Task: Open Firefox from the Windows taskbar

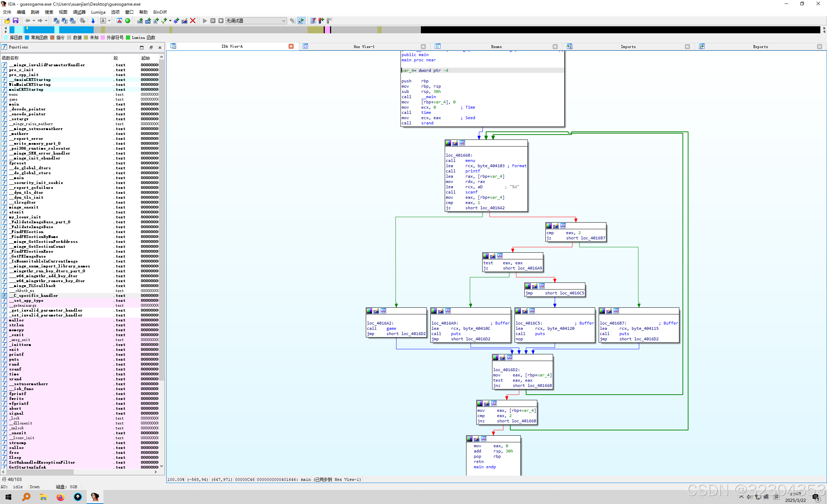Action: pos(60,497)
